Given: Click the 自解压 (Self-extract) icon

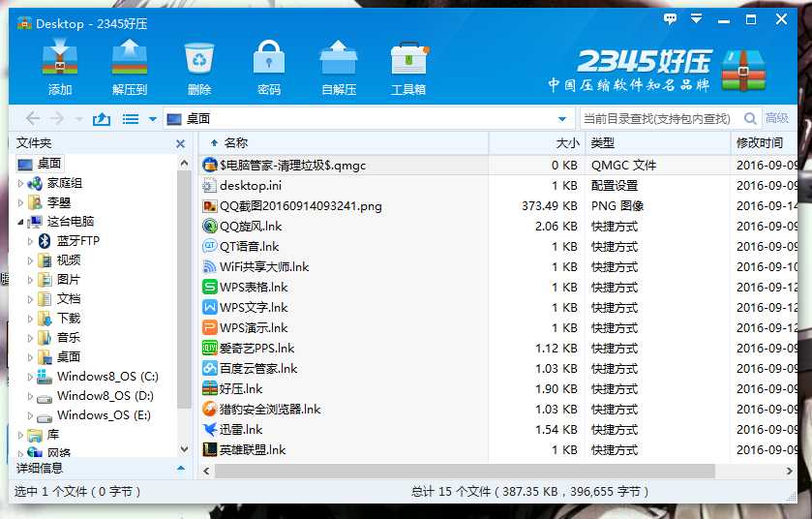Looking at the screenshot, I should [339, 57].
